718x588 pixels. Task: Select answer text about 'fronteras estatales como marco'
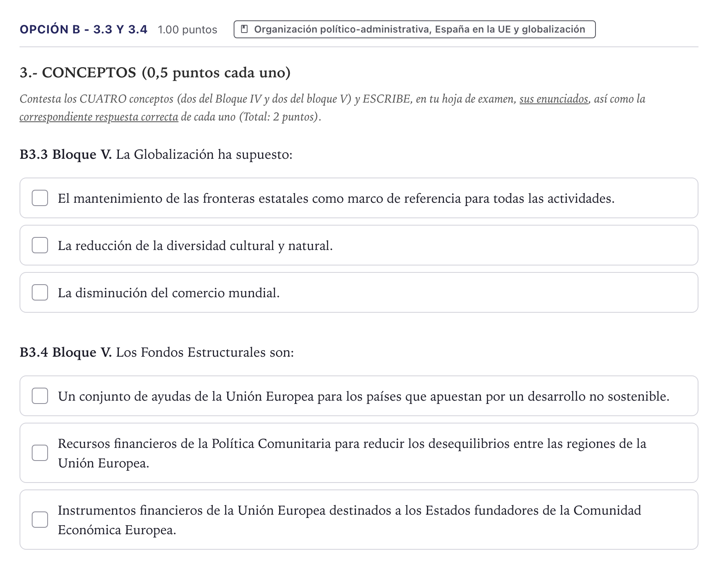point(336,198)
